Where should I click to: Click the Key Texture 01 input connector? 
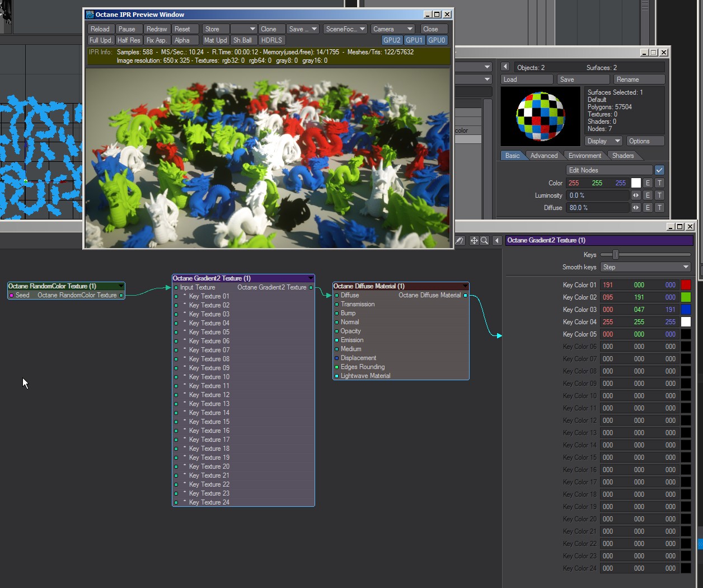tap(176, 296)
